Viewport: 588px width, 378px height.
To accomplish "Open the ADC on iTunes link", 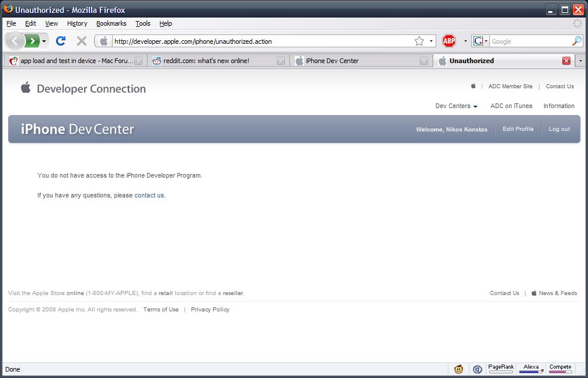I will click(x=511, y=106).
